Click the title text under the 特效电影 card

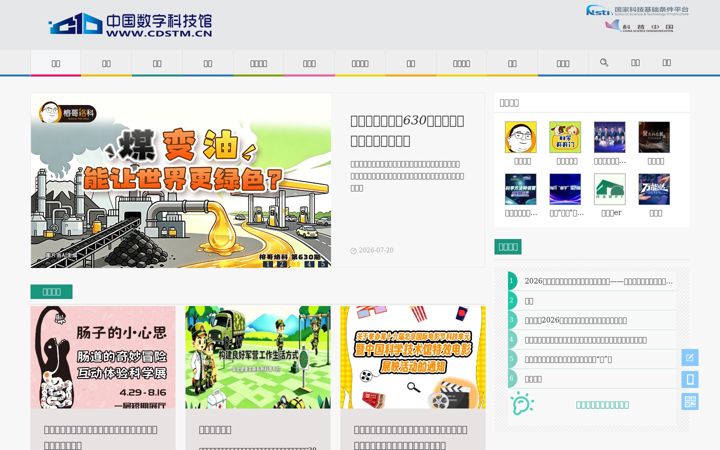(x=411, y=437)
